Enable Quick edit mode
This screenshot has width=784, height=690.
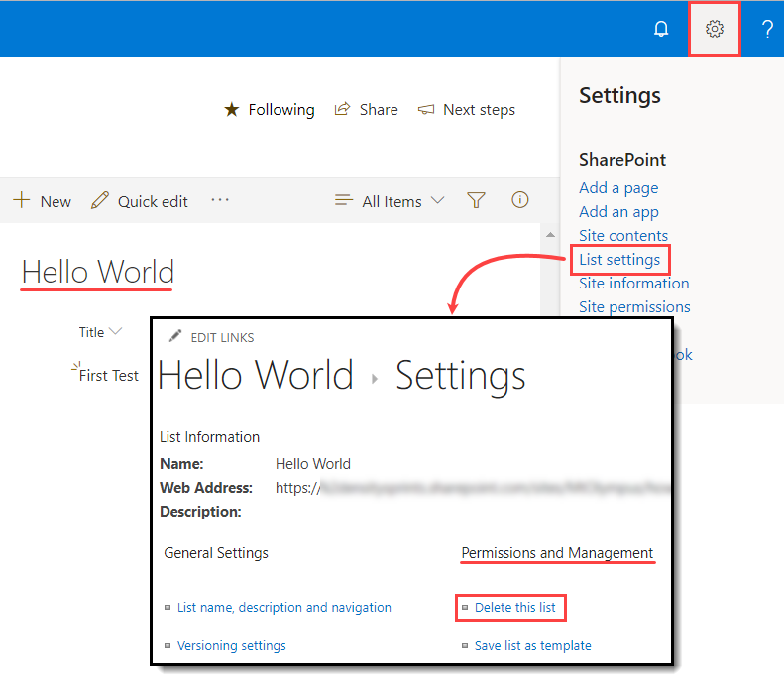(140, 201)
